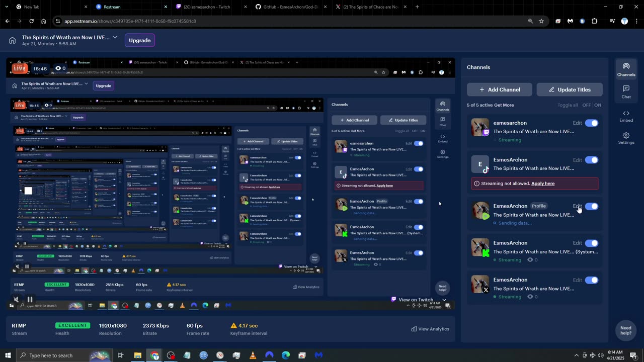
Task: Click the keyframe interval warning icon
Action: point(233,325)
